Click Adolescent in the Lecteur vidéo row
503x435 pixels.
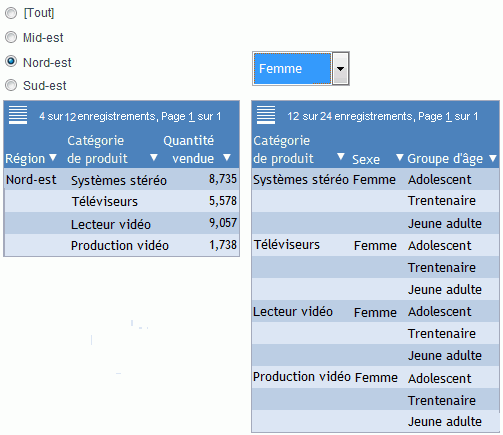(x=440, y=312)
